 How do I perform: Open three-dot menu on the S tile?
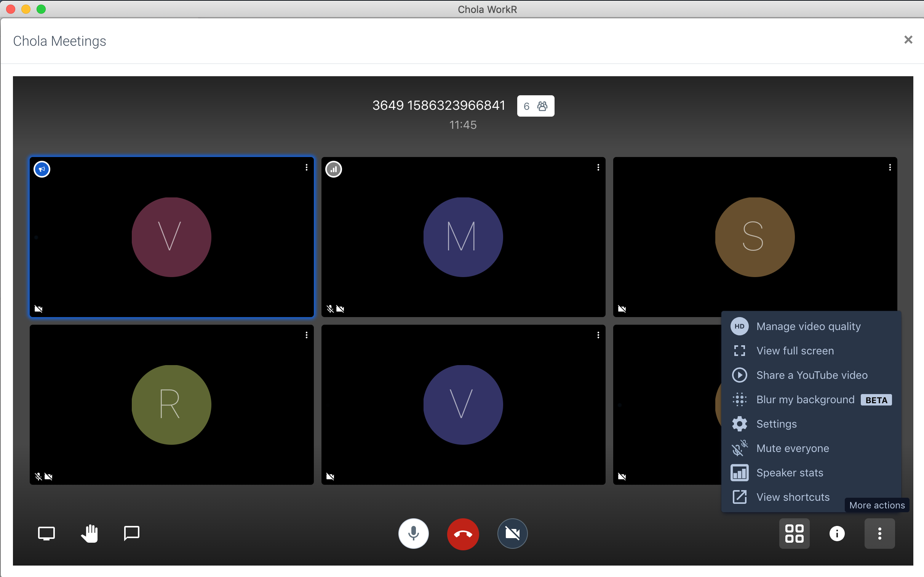pos(890,168)
